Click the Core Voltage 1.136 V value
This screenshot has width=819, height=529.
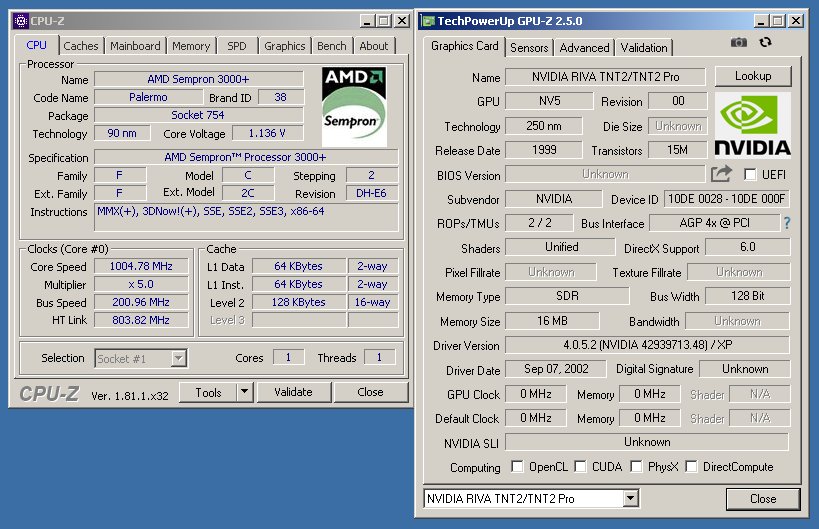click(x=267, y=133)
